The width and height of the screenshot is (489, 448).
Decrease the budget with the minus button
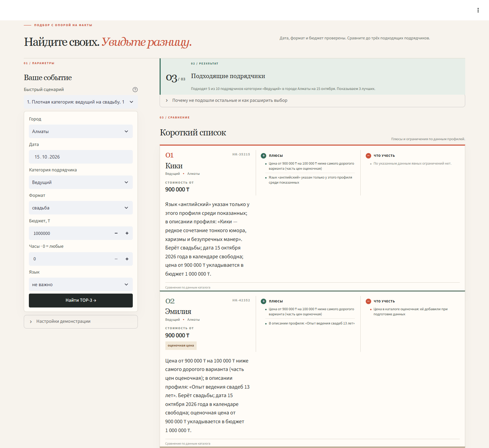pyautogui.click(x=116, y=233)
